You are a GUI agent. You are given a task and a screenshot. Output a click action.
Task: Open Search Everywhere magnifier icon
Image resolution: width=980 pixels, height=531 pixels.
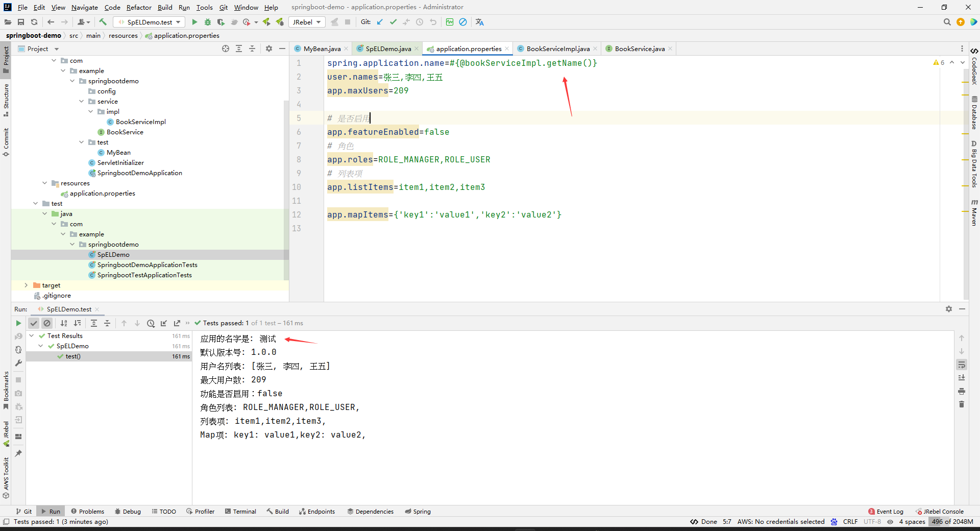(x=947, y=22)
